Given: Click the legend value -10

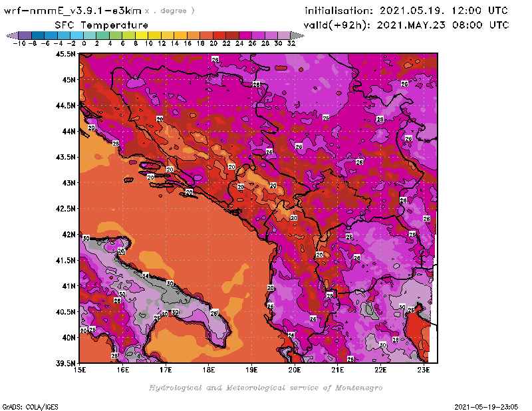Looking at the screenshot, I should pyautogui.click(x=19, y=44).
